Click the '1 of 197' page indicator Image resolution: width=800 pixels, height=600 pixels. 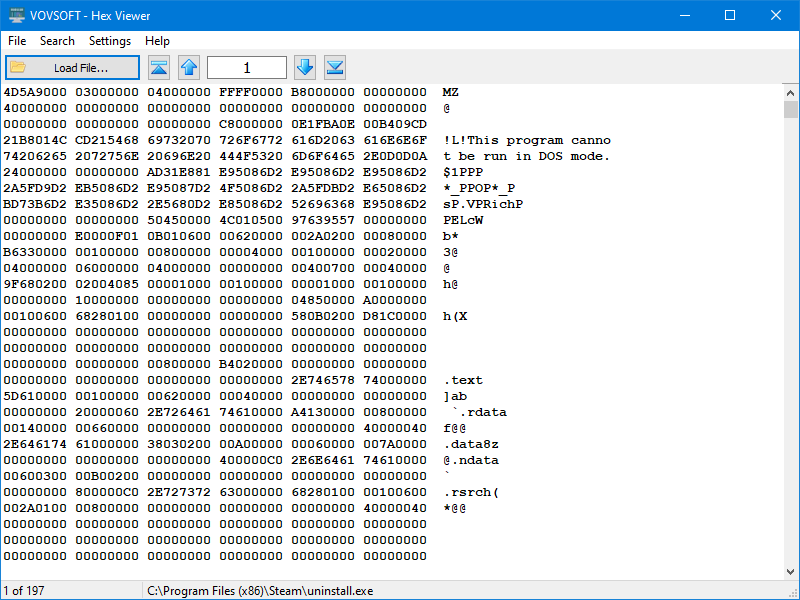tap(22, 590)
